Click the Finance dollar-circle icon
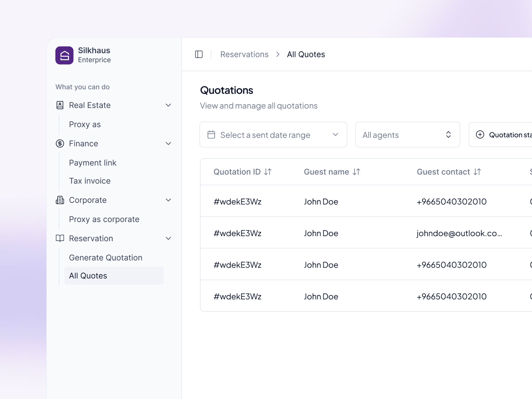Screen dimensions: 532x399 point(60,144)
